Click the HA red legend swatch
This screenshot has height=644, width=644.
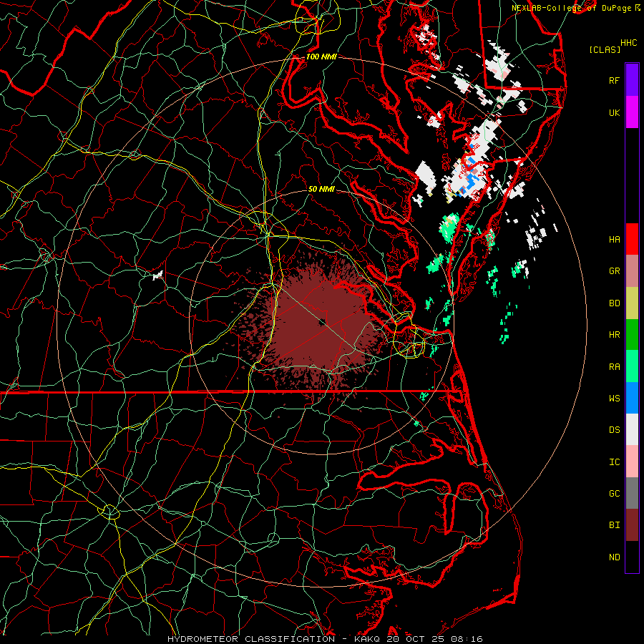click(632, 239)
